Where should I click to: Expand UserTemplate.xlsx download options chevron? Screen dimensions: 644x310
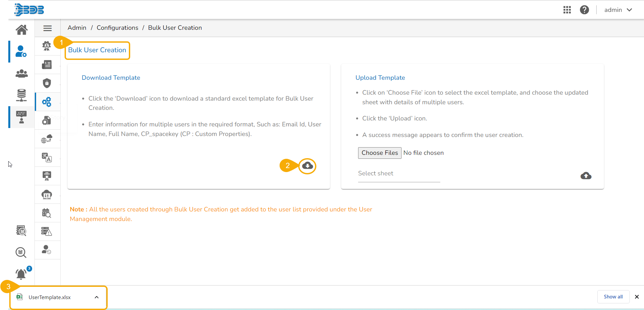[96, 297]
